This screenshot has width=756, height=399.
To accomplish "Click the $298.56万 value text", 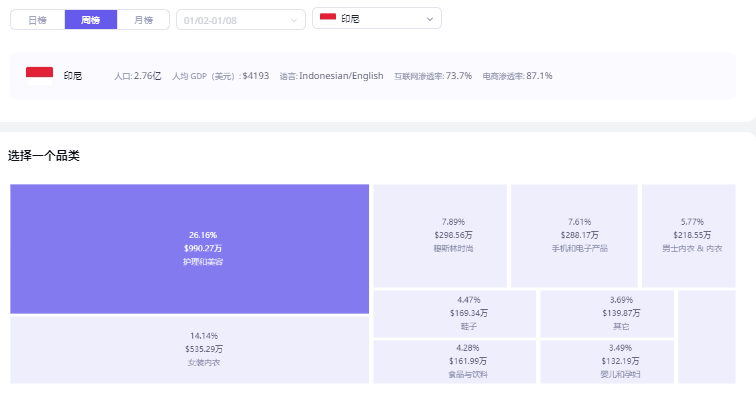I will (x=453, y=235).
